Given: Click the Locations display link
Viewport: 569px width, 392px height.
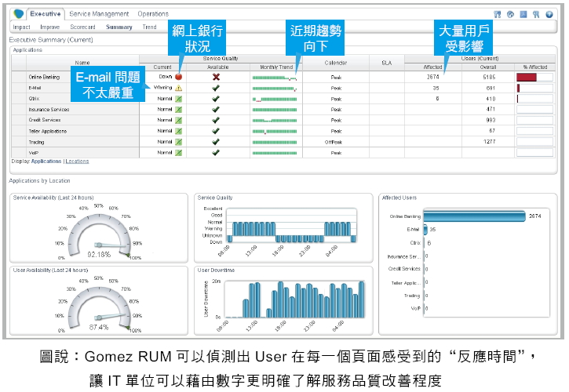Looking at the screenshot, I should (x=77, y=162).
